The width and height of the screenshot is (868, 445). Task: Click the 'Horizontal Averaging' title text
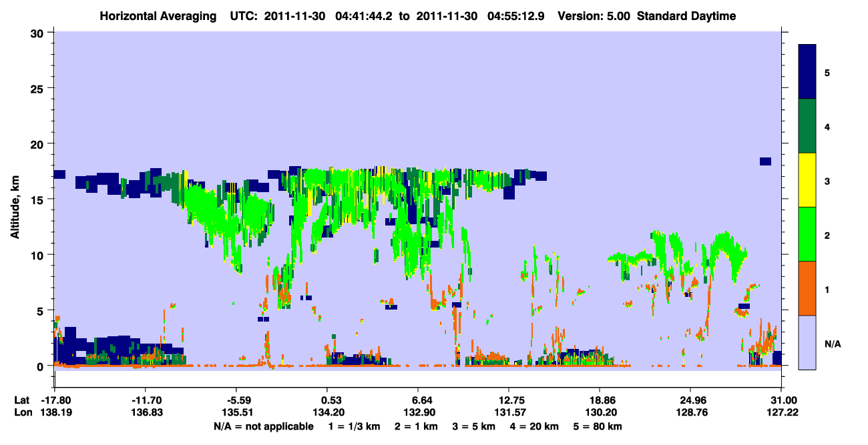click(x=158, y=16)
